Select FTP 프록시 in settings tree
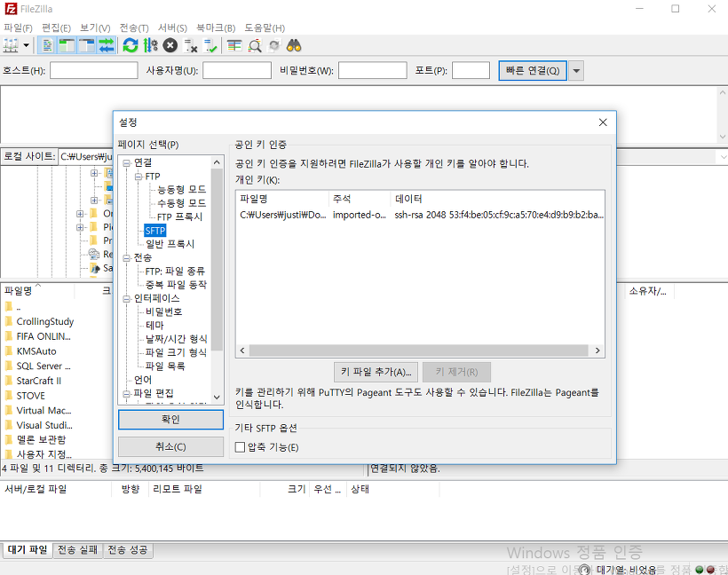Screen dimensions: 728x575 click(179, 217)
